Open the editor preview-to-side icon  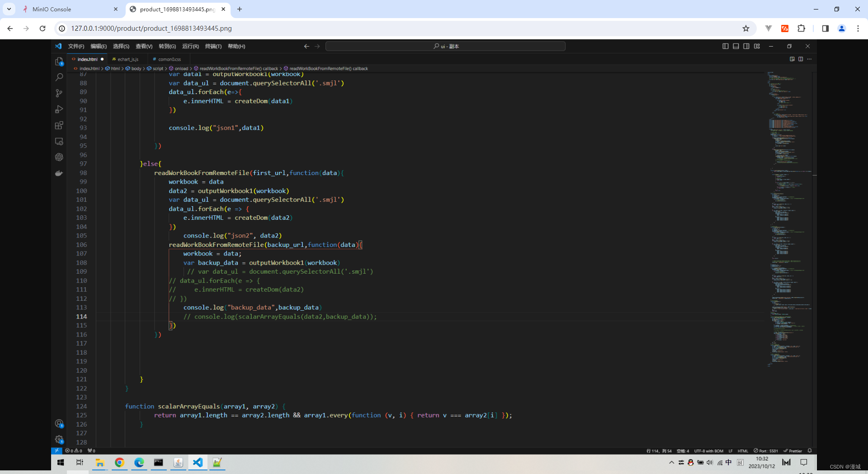[792, 59]
